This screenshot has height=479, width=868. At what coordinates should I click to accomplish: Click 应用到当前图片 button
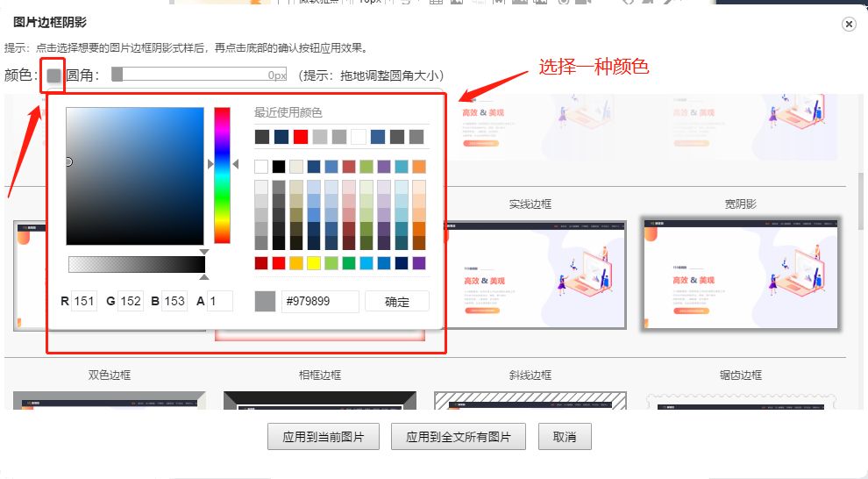point(324,437)
